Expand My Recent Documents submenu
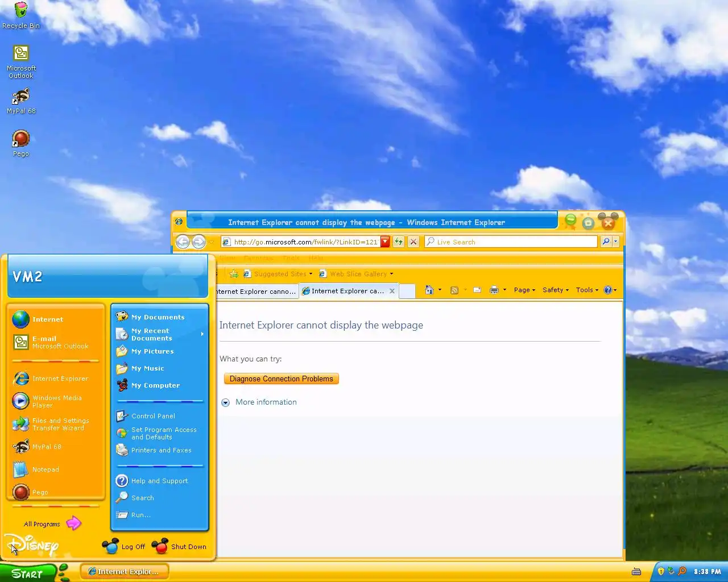 160,334
